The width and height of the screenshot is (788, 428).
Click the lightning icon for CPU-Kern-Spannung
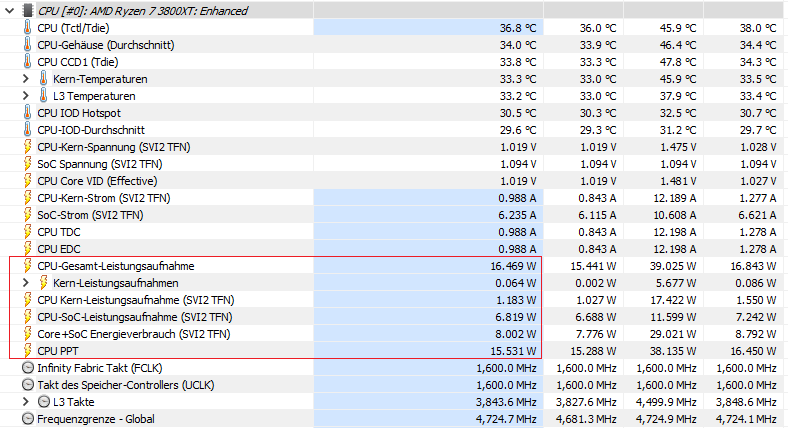click(x=28, y=147)
